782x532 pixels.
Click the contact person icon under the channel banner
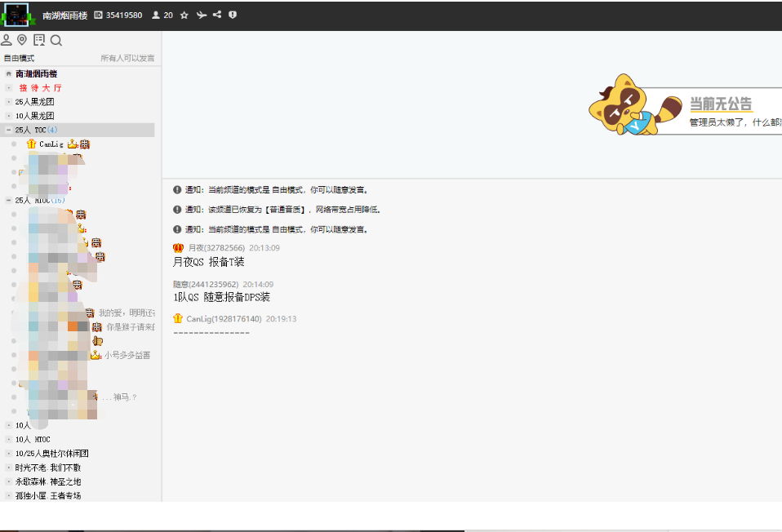(7, 40)
